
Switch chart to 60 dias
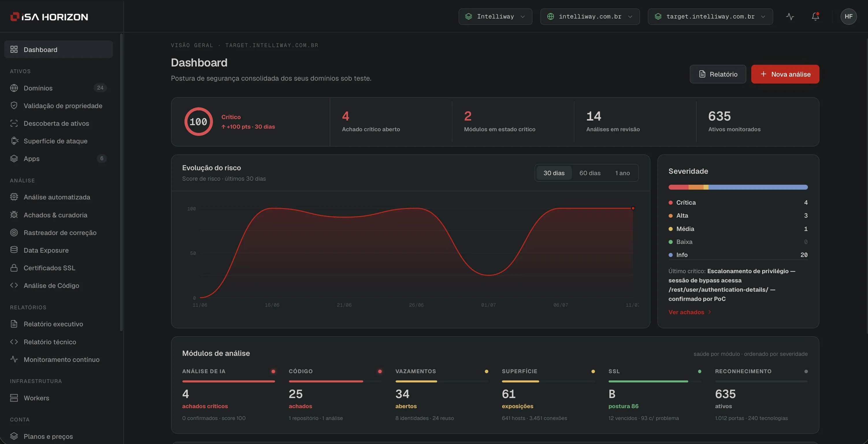pyautogui.click(x=590, y=173)
